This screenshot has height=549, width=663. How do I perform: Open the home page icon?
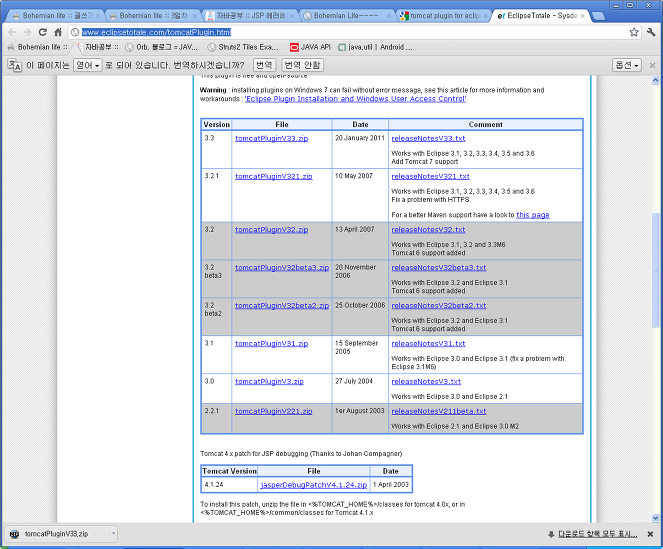58,32
